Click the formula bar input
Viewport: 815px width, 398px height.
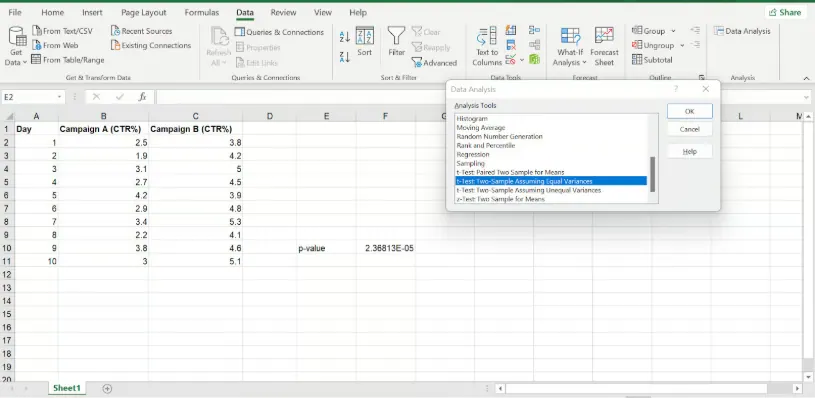pos(478,97)
